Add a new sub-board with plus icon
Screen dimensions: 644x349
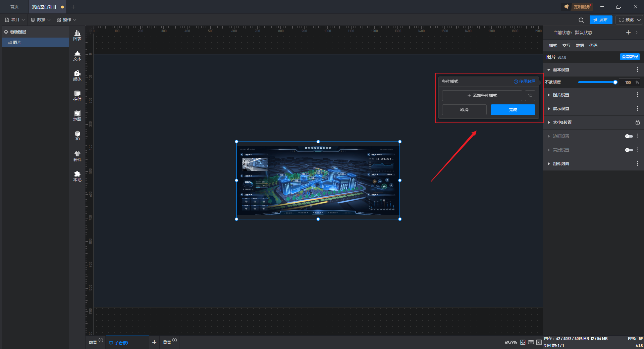[154, 342]
